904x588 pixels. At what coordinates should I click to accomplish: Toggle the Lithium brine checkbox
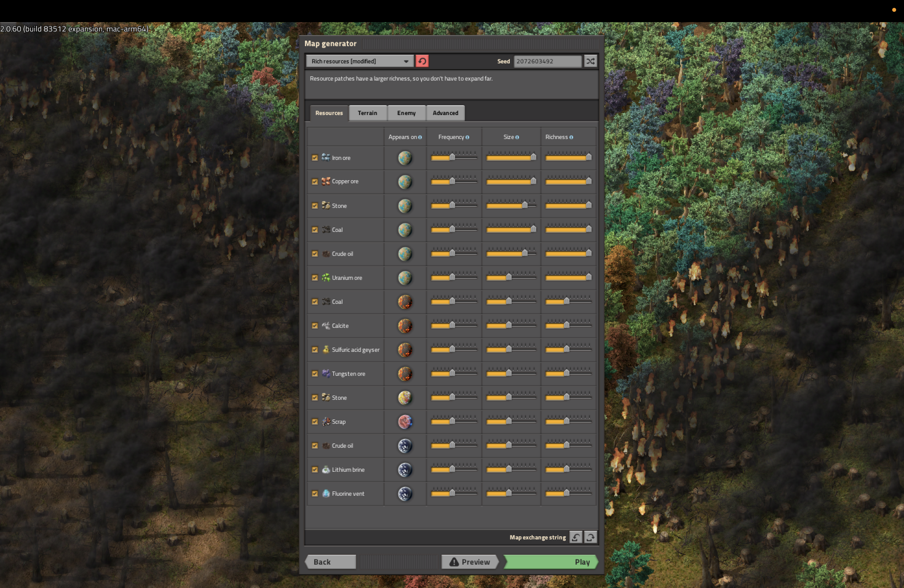pyautogui.click(x=315, y=470)
